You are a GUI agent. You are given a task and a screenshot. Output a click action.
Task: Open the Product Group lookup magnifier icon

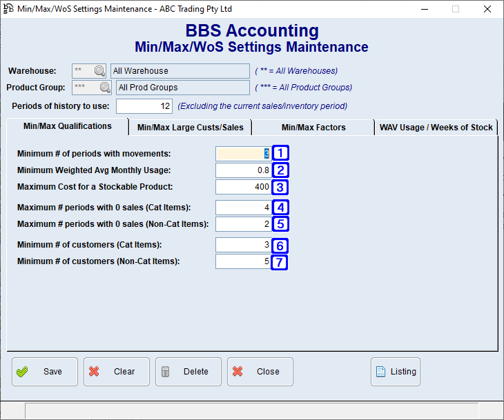pos(105,88)
